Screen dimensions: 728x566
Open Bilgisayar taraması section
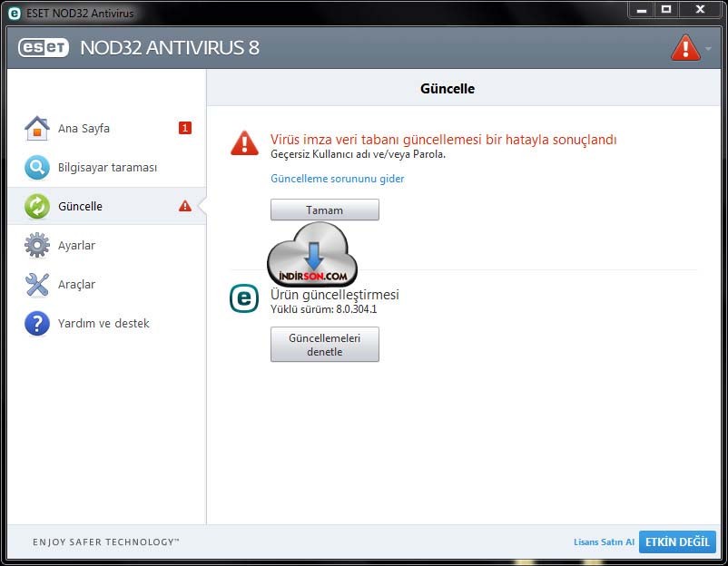click(107, 167)
